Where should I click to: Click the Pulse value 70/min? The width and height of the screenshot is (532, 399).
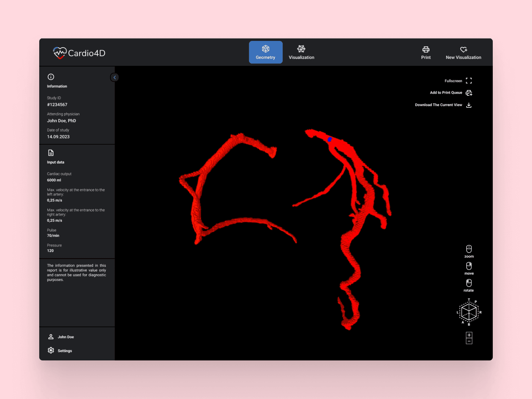point(53,235)
